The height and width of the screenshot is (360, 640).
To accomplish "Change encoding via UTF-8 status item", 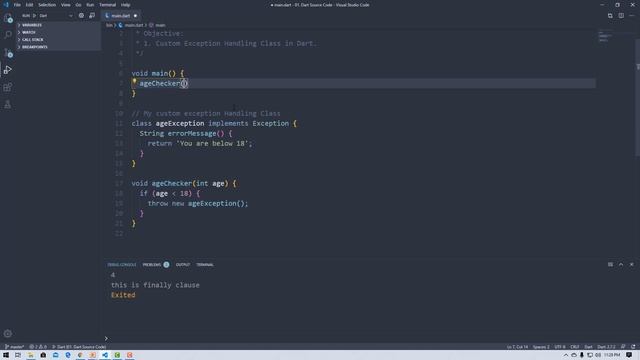I will click(560, 347).
